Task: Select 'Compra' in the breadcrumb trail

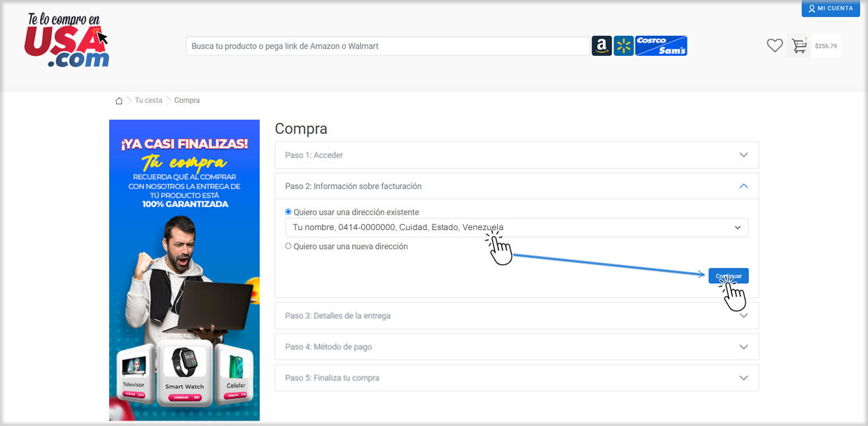Action: [186, 100]
